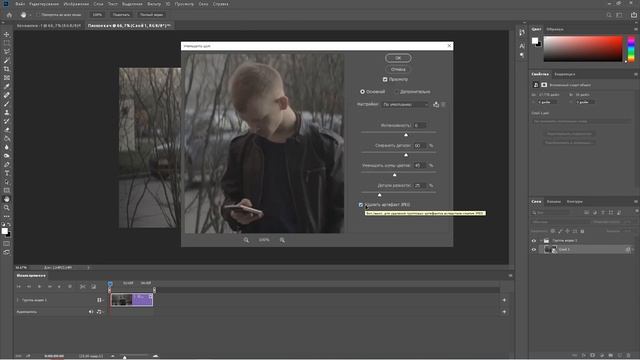The height and width of the screenshot is (360, 640).
Task: Click the 100% zoom button in options bar
Action: (x=97, y=15)
